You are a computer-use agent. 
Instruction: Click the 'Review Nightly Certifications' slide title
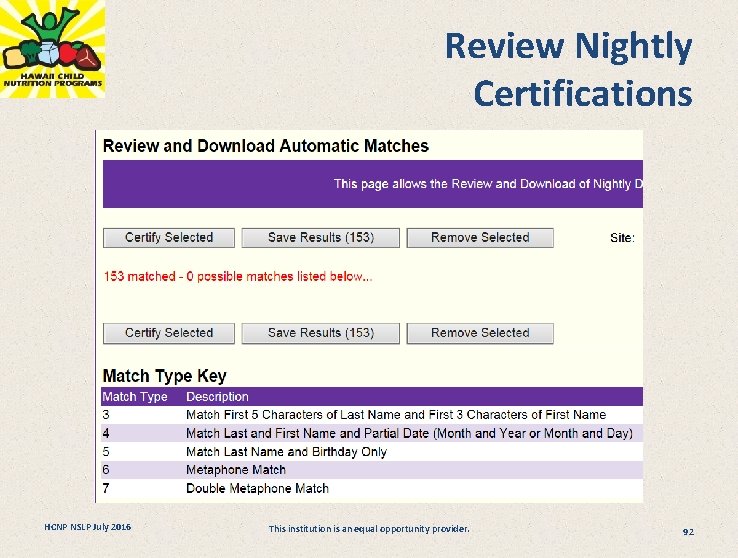(x=569, y=70)
